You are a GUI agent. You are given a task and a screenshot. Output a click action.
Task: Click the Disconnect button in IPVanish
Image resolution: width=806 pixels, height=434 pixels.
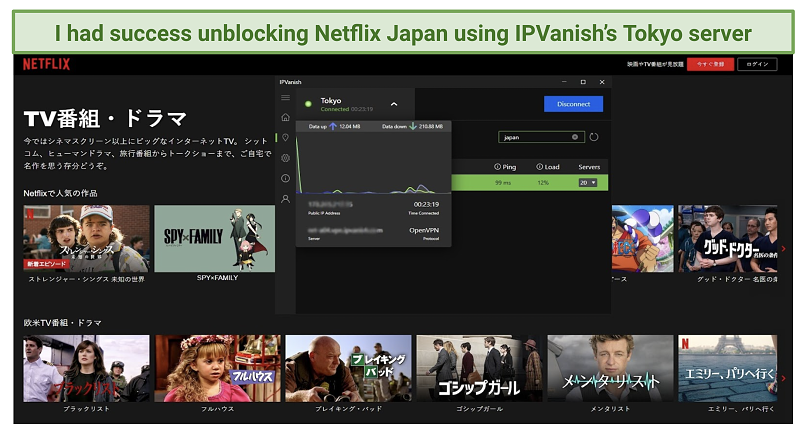[x=573, y=104]
